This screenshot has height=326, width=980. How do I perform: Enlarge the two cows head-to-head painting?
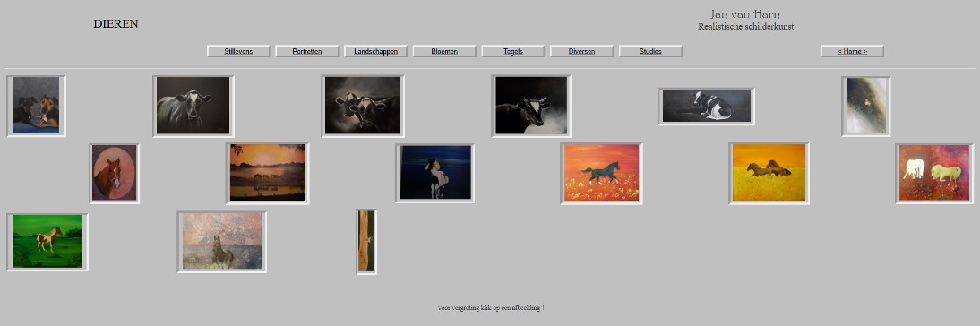click(x=363, y=106)
